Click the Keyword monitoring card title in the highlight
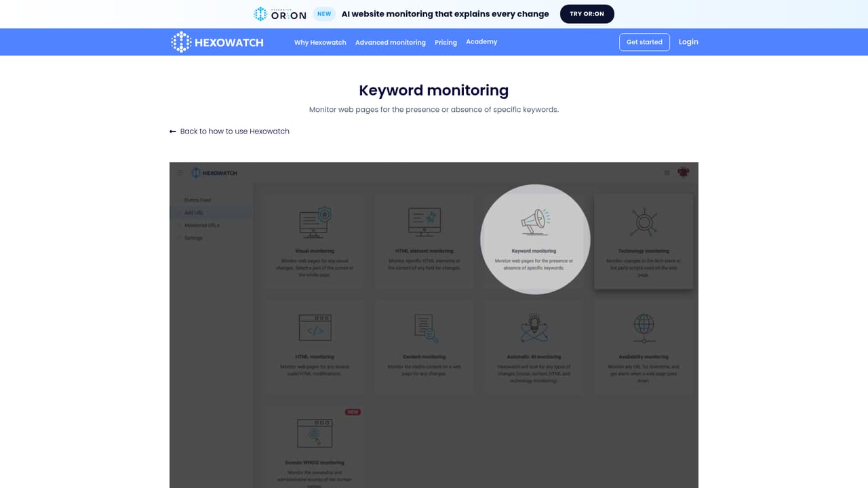This screenshot has height=488, width=868. click(x=534, y=251)
